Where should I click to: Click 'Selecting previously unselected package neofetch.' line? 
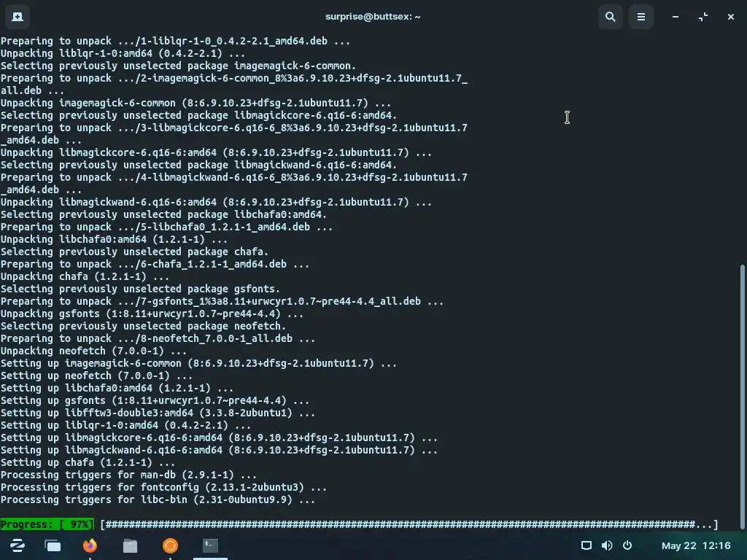coord(143,326)
